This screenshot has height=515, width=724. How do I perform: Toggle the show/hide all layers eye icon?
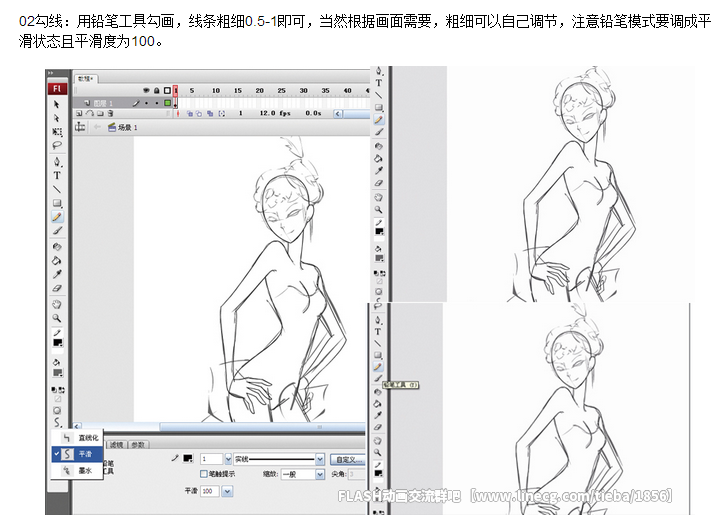click(x=146, y=91)
